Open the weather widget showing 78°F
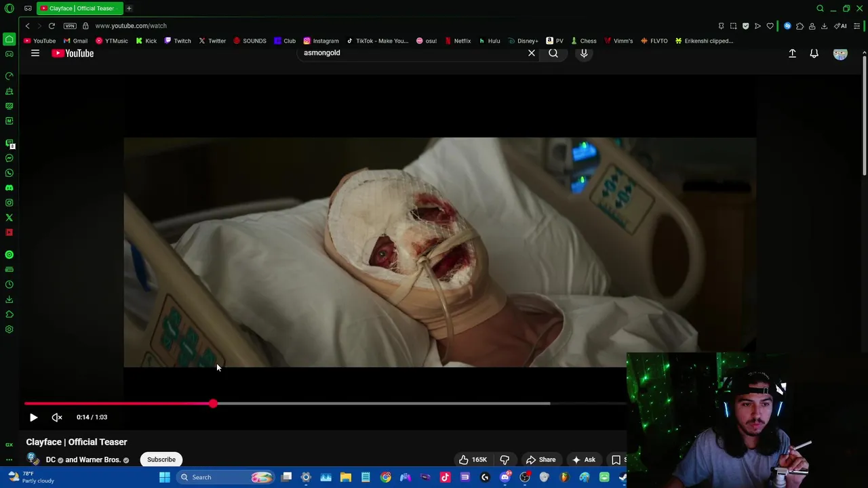Viewport: 868px width, 488px height. [x=32, y=477]
